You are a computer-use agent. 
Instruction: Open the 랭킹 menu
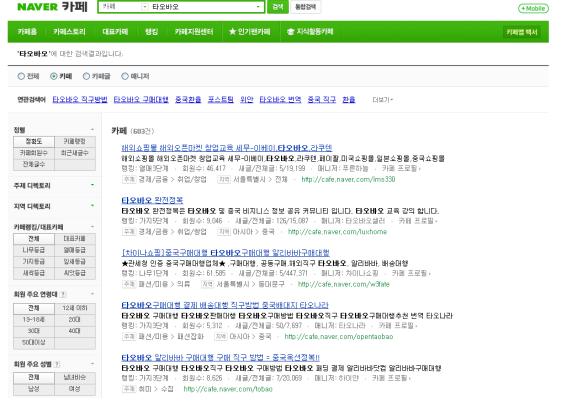pos(152,32)
